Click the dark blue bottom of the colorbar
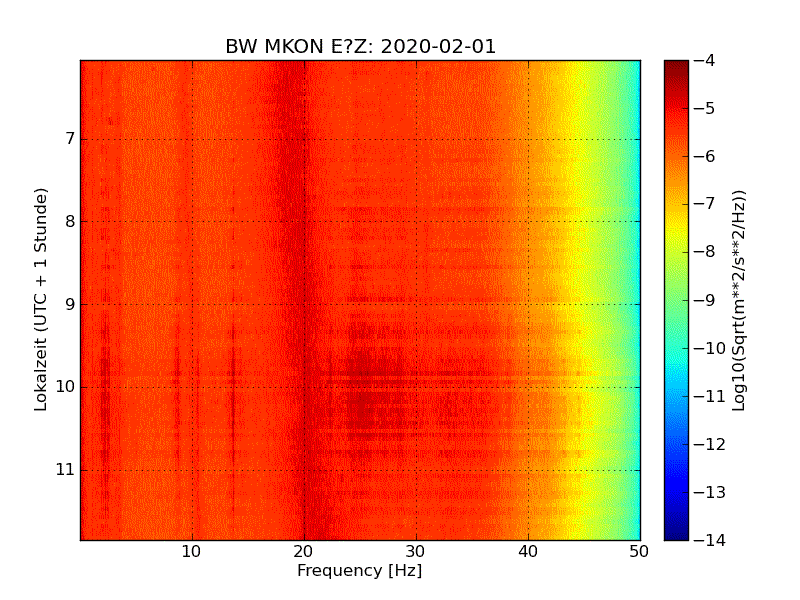 (x=676, y=526)
